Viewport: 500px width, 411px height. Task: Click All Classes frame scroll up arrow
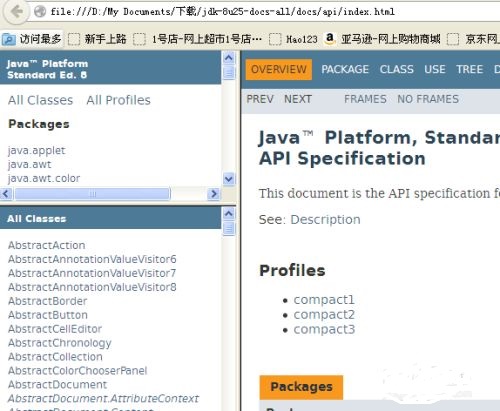pos(229,213)
